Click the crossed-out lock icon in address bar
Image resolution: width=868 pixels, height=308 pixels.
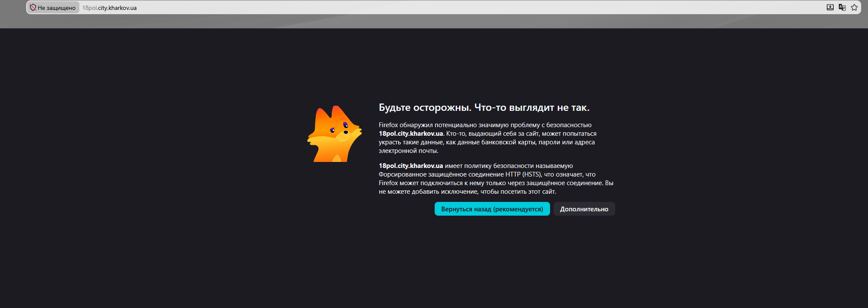click(x=33, y=8)
